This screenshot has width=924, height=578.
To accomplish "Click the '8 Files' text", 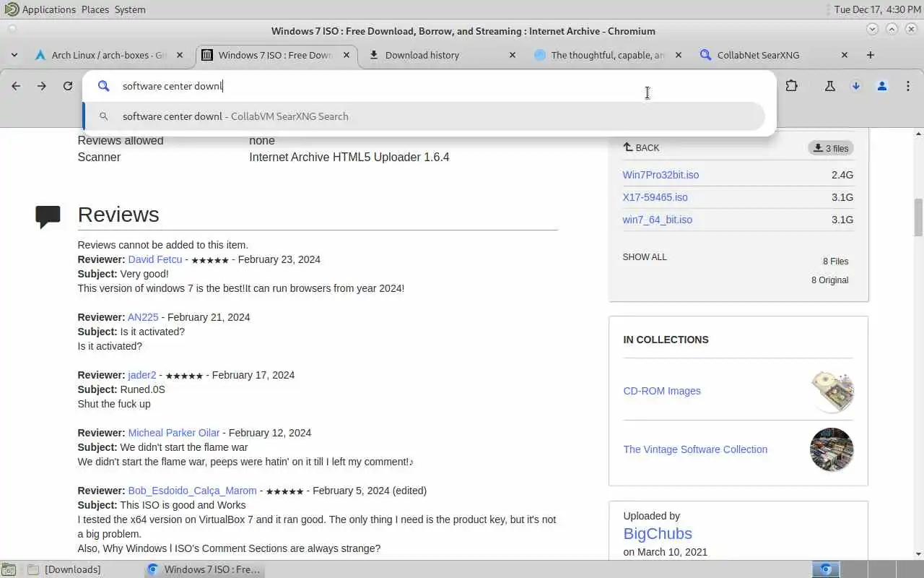I will 835,262.
